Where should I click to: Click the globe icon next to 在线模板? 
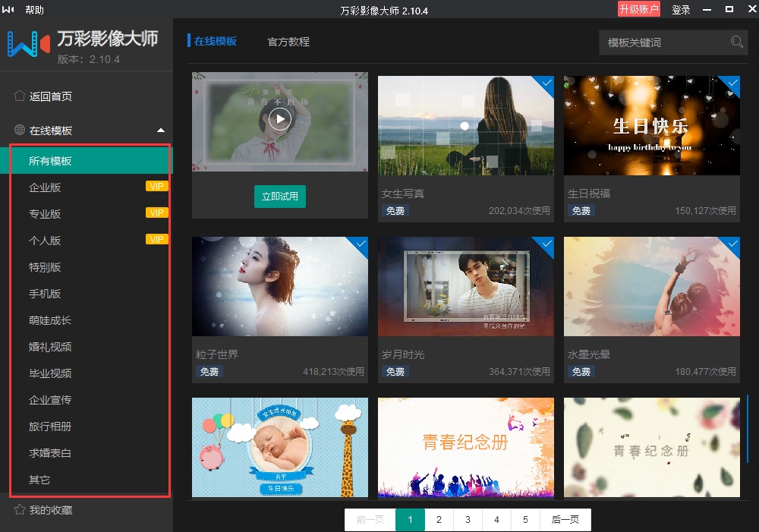(18, 130)
